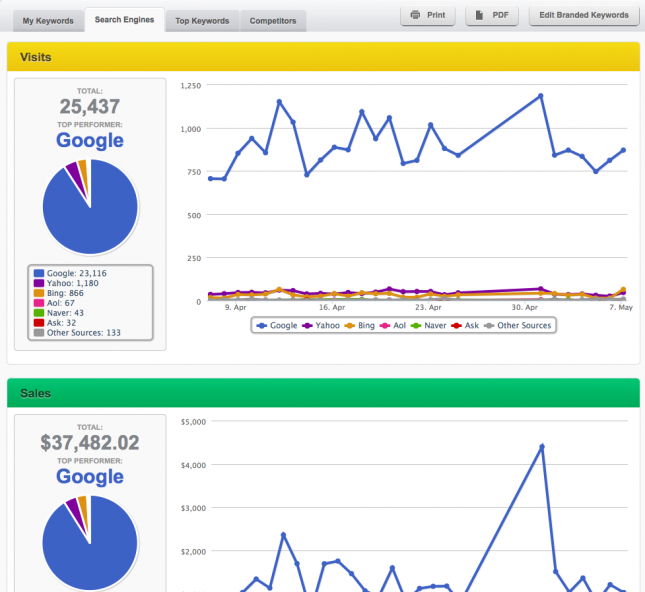The width and height of the screenshot is (645, 592).
Task: Open the Competitors tab
Action: pos(273,21)
